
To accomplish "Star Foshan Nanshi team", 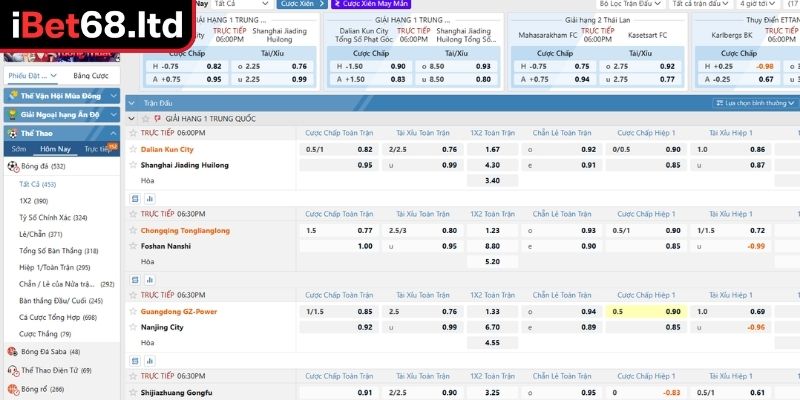I will coord(133,246).
